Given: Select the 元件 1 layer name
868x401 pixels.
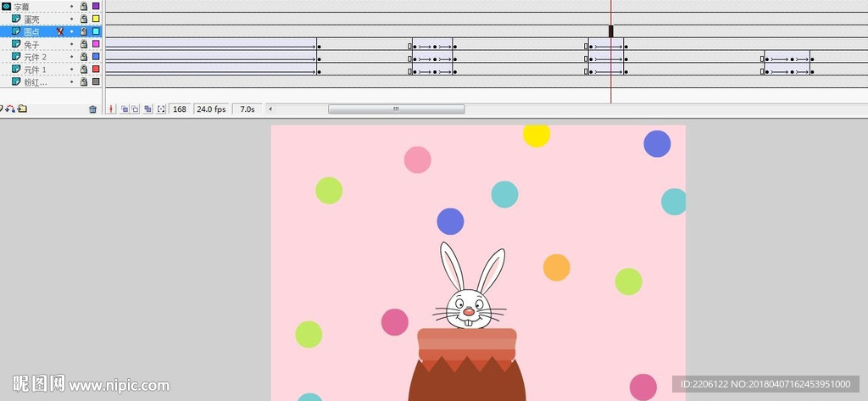Looking at the screenshot, I should pos(36,70).
